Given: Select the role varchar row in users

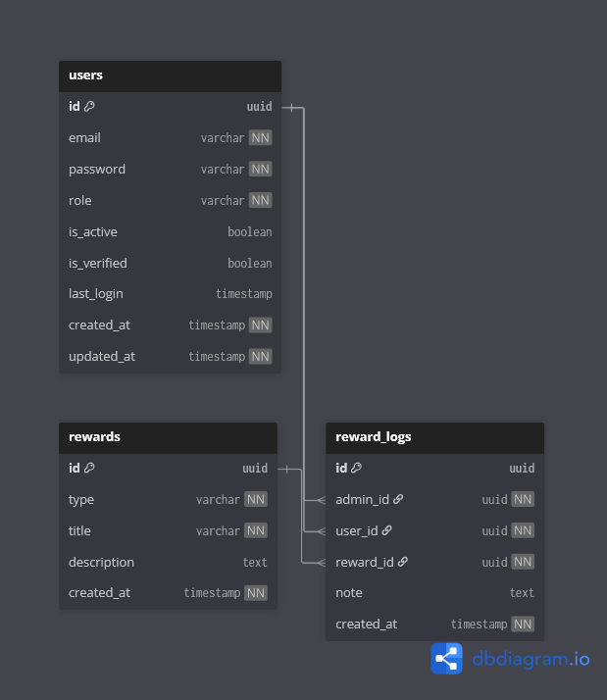Looking at the screenshot, I should click(x=170, y=201).
